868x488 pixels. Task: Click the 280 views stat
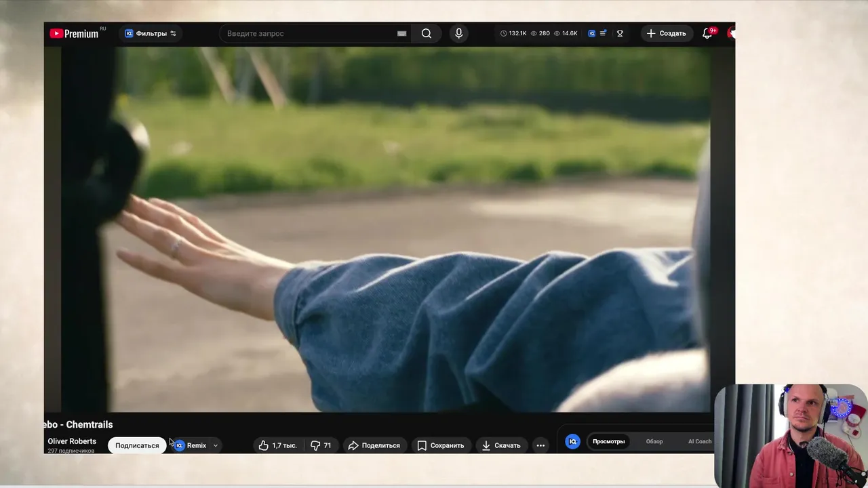coord(540,33)
